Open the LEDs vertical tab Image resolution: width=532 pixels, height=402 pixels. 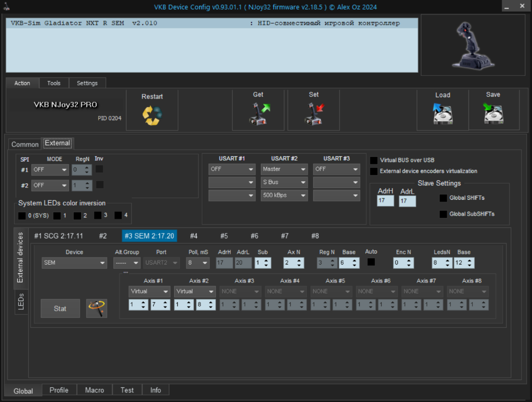(21, 301)
